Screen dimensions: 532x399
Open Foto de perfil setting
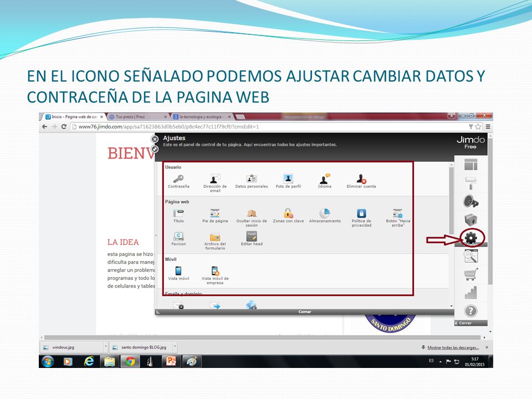click(x=288, y=182)
